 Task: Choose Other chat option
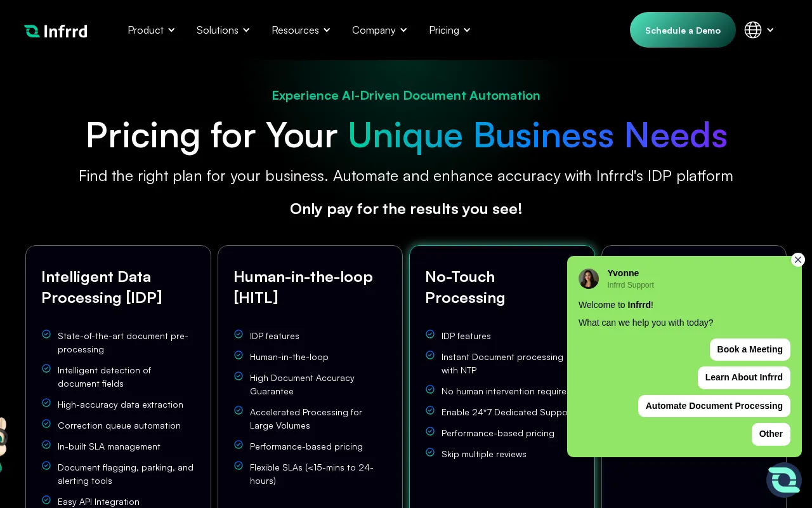(x=771, y=434)
